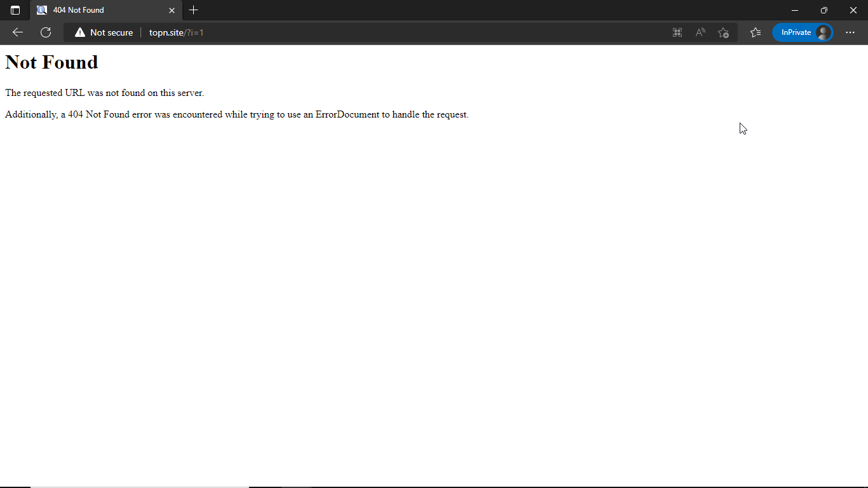The width and height of the screenshot is (868, 488).
Task: Select the 404 Not Found tab
Action: pos(106,10)
